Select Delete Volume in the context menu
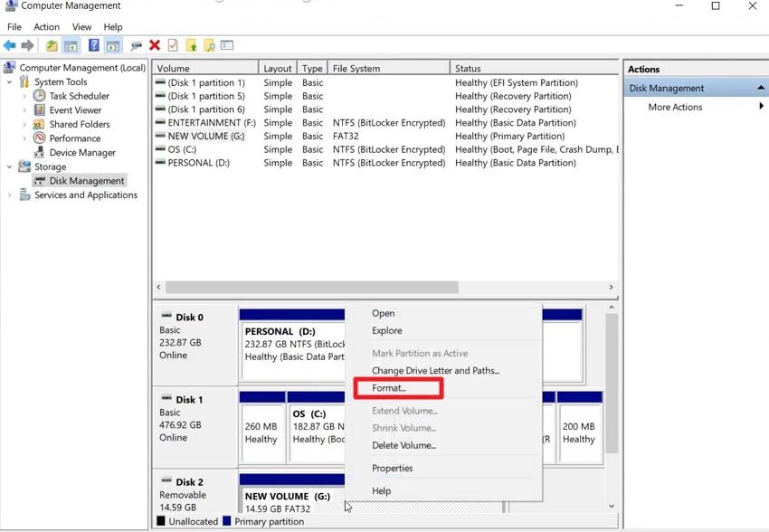Image resolution: width=769 pixels, height=532 pixels. 403,445
